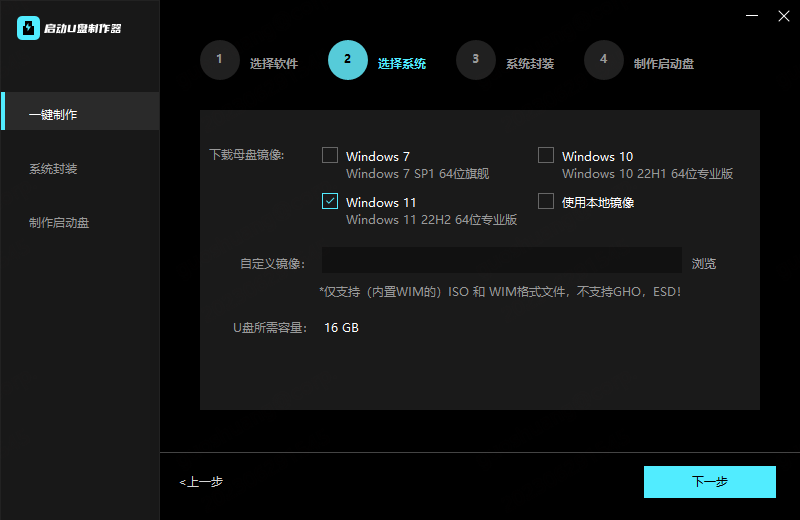
Task: Click 浏览 to browse for image
Action: 704,264
